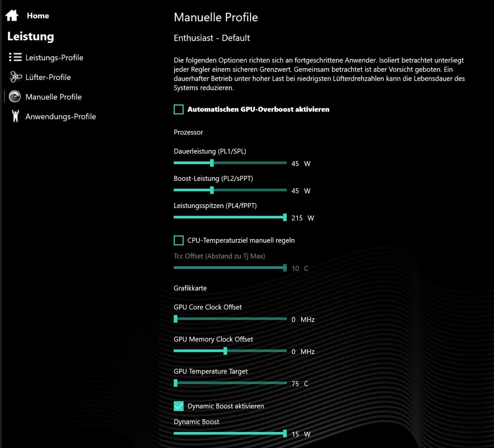This screenshot has width=494, height=448.
Task: Go to Home
Action: (x=38, y=16)
